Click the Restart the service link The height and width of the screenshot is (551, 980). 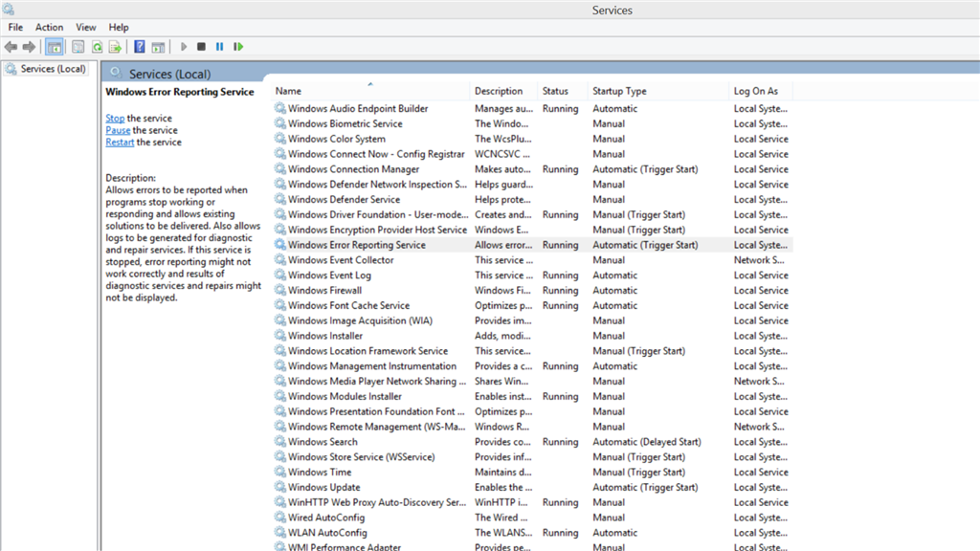click(120, 142)
